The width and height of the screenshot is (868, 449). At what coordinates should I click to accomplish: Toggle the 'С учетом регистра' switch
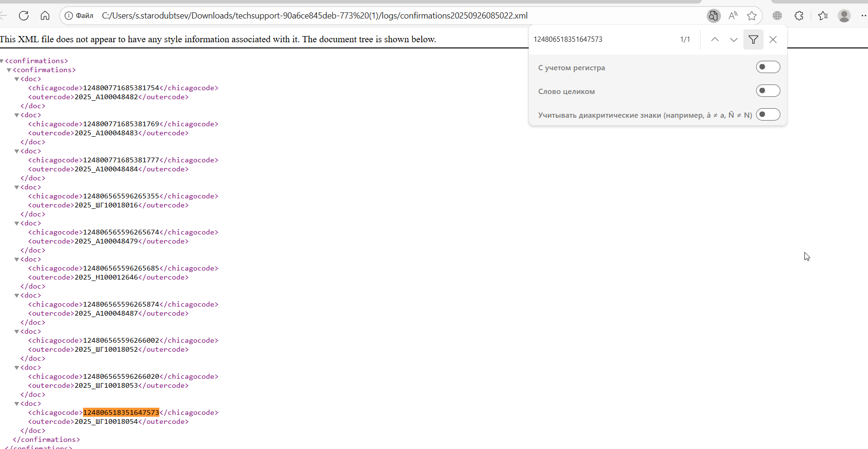[768, 67]
